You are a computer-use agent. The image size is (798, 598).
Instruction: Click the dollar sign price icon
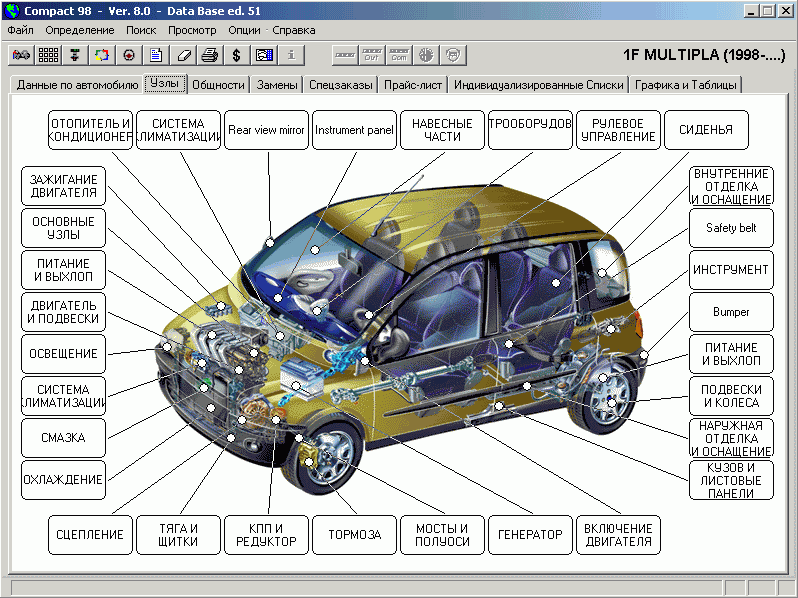pyautogui.click(x=237, y=55)
